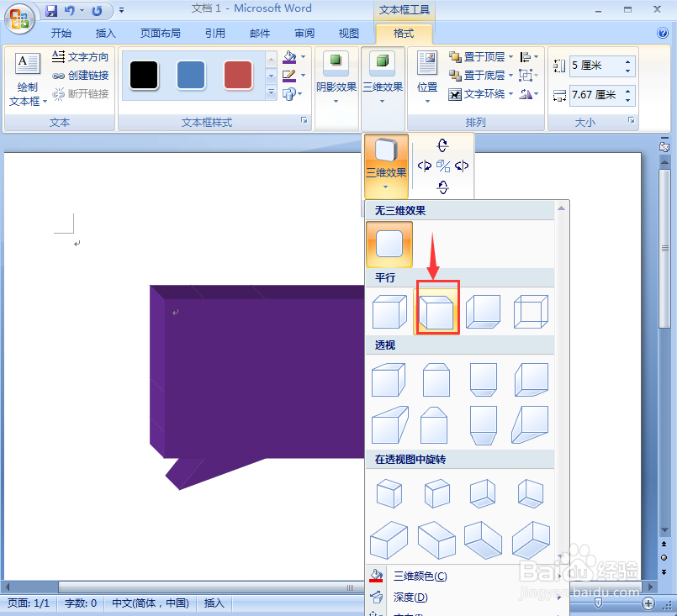Tilt 3D effect left

[424, 166]
